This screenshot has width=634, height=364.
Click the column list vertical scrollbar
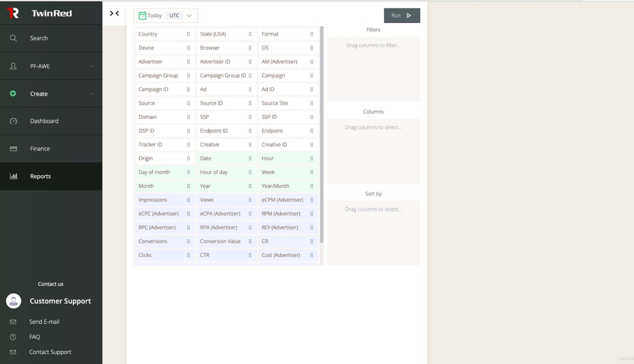(321, 134)
